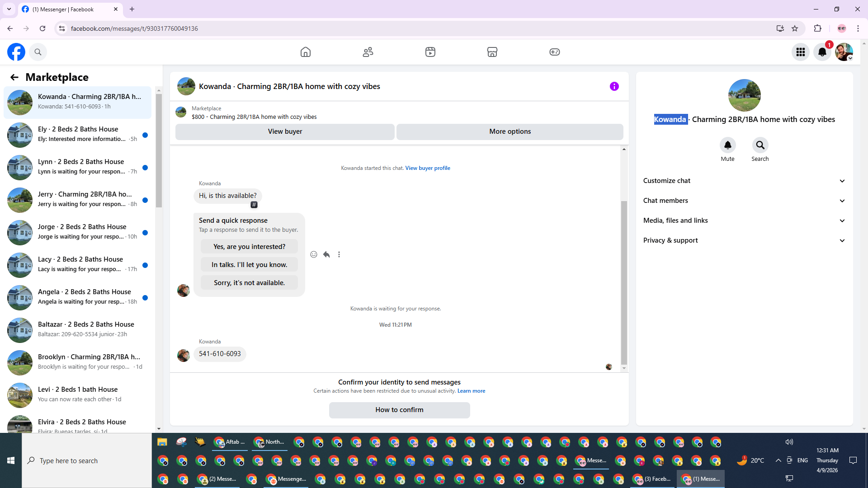Open Facebook Home icon

[x=306, y=52]
